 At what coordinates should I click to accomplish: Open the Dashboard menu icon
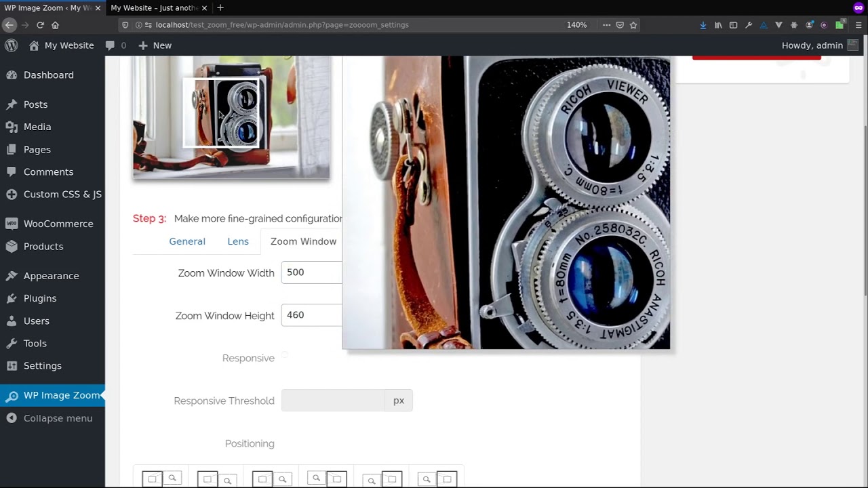click(x=12, y=75)
